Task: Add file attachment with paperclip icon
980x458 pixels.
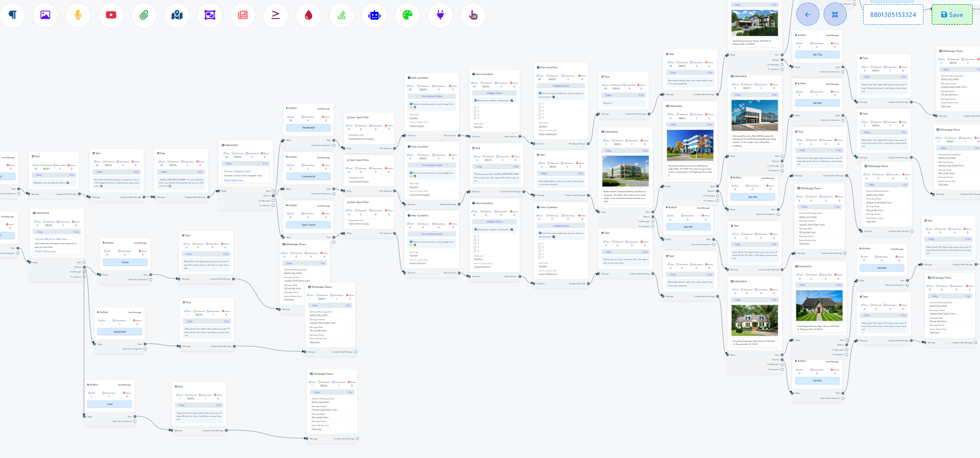Action: pyautogui.click(x=144, y=15)
